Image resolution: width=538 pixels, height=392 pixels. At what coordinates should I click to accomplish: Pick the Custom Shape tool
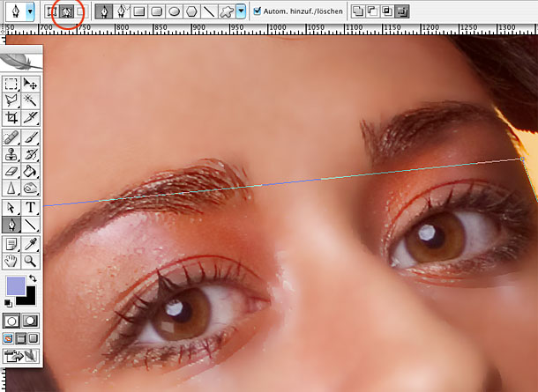pos(227,11)
